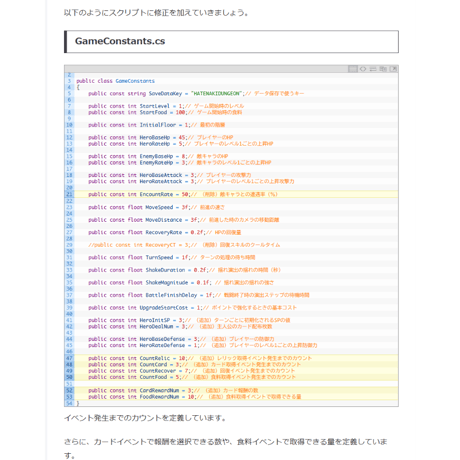Select the SaveDataKey constant line
Image resolution: width=460 pixels, height=460 pixels.
196,93
